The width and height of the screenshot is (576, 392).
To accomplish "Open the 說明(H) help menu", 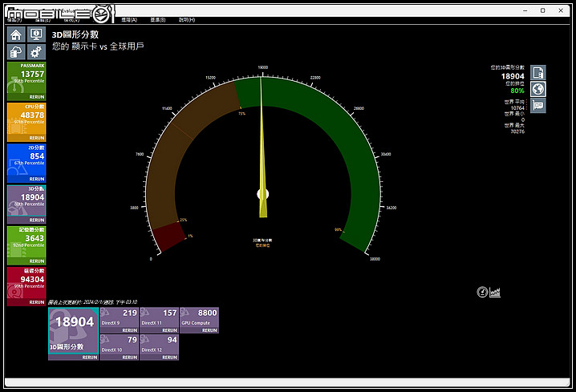I will [187, 19].
